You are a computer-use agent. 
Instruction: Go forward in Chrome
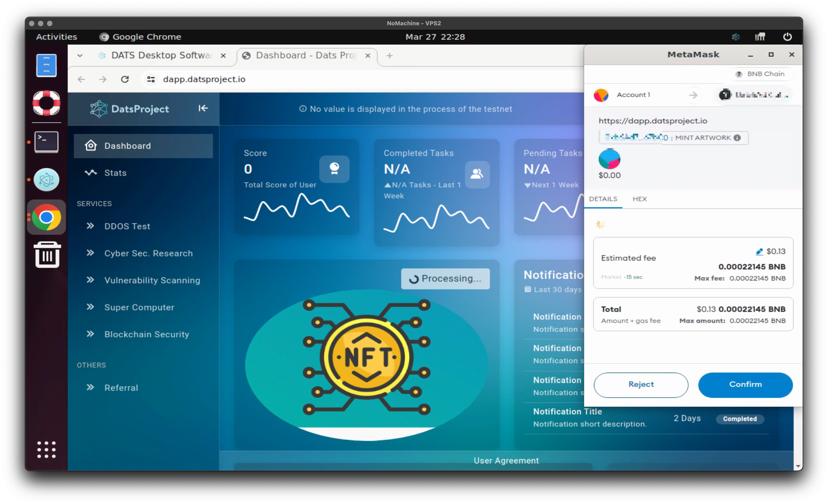pyautogui.click(x=103, y=79)
